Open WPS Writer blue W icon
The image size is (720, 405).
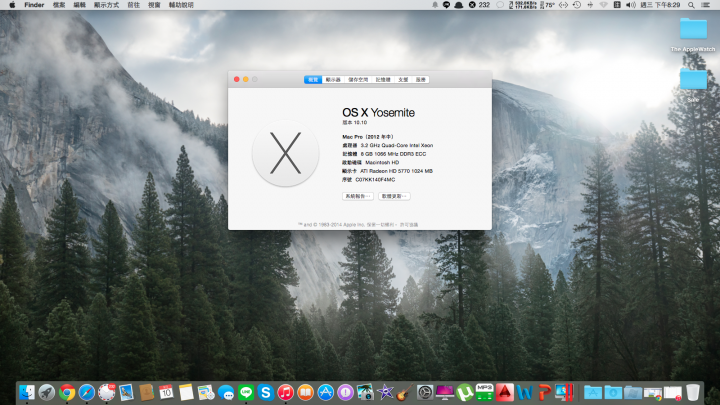pyautogui.click(x=524, y=393)
